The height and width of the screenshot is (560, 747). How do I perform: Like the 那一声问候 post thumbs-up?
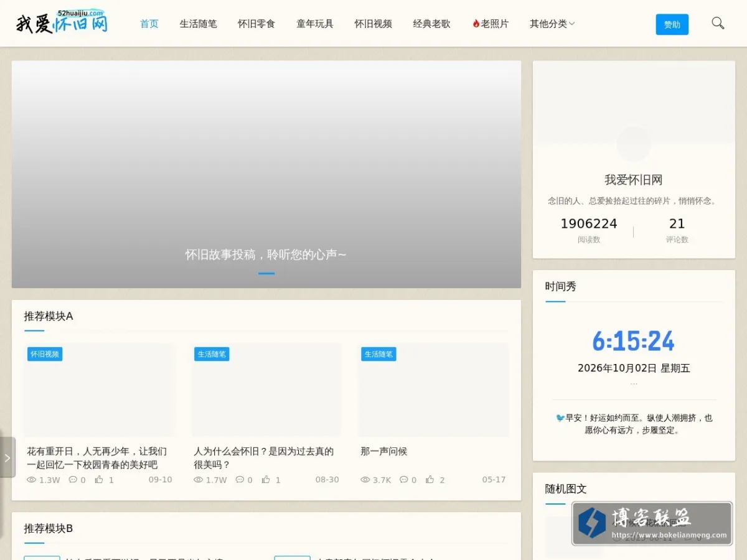point(430,480)
